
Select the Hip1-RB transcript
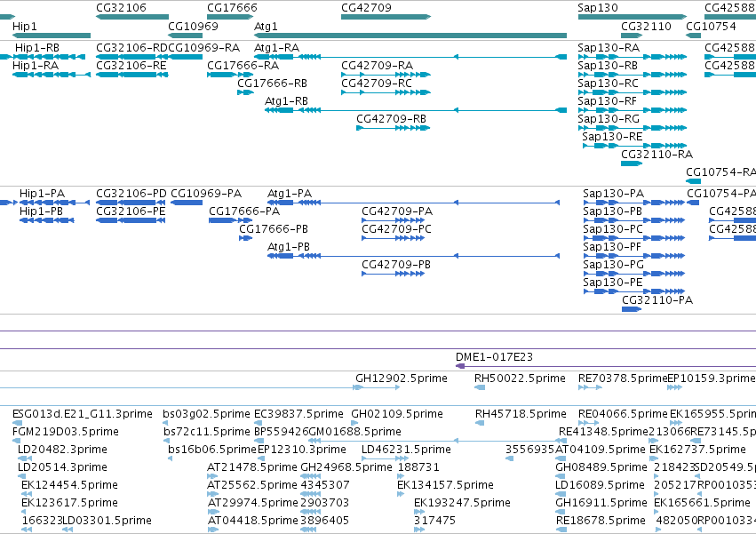(50, 57)
